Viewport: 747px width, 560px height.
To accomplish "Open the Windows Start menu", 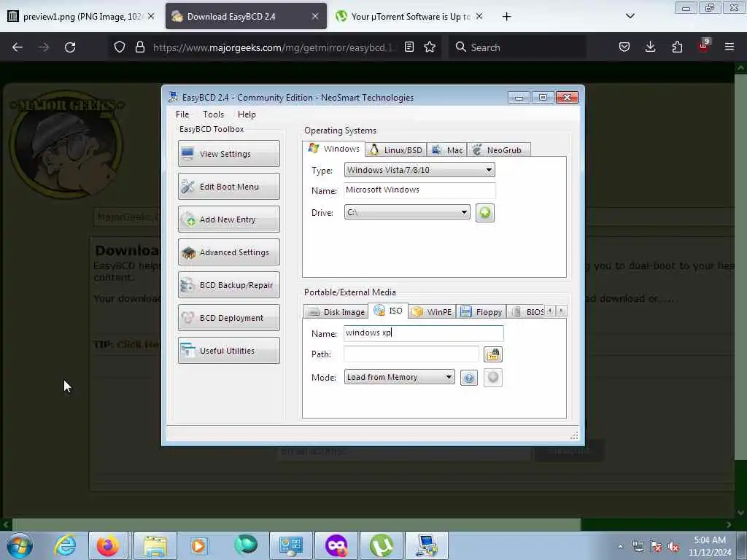I will (20, 545).
